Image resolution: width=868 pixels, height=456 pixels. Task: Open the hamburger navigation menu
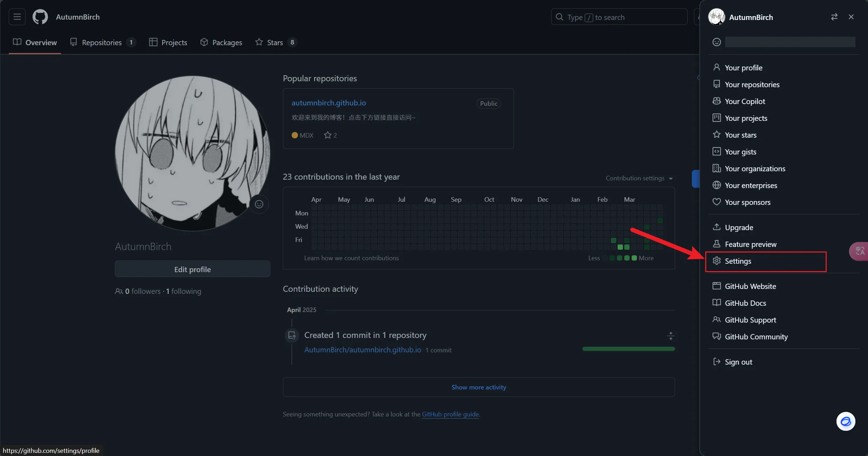(x=17, y=17)
